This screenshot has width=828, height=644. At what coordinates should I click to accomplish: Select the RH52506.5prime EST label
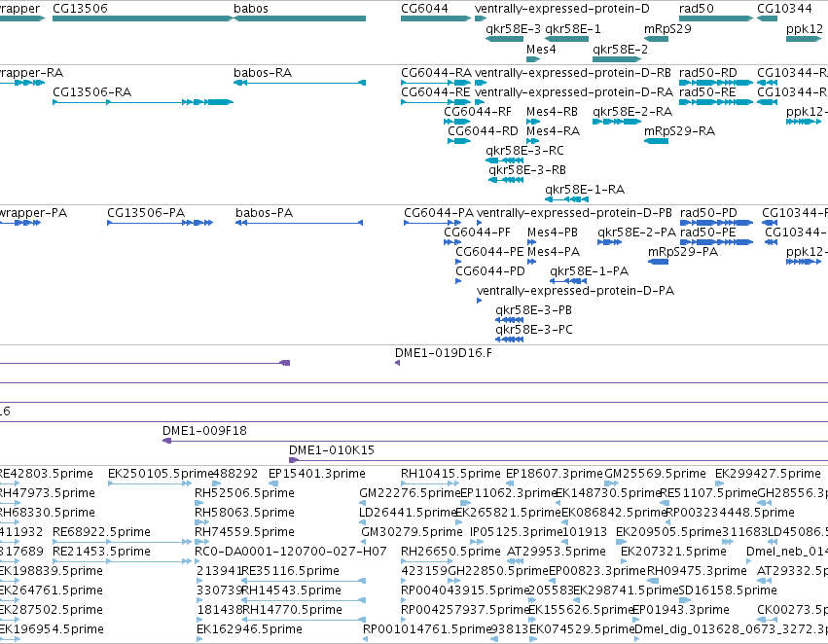point(245,493)
